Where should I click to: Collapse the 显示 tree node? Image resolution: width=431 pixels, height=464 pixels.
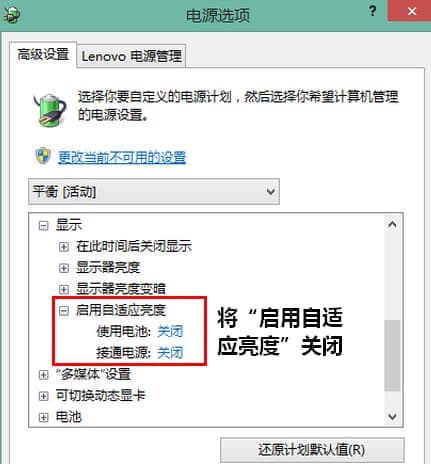pos(43,226)
